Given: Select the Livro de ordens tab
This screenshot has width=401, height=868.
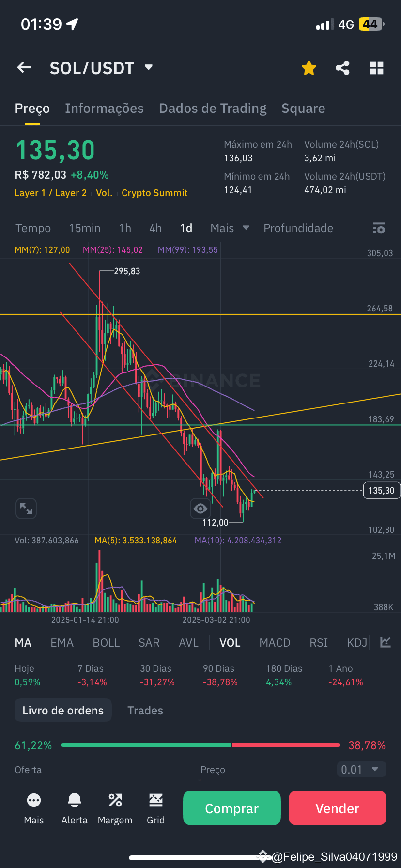Looking at the screenshot, I should 63,710.
